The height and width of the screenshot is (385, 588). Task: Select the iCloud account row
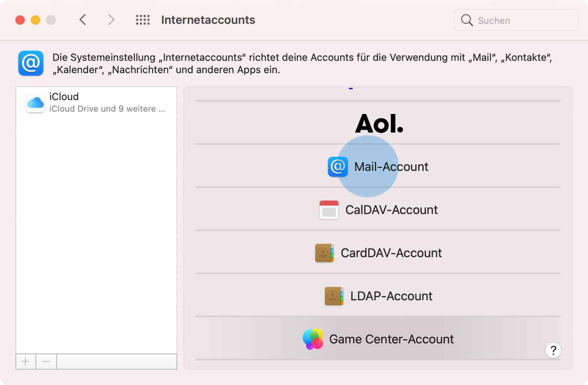[x=96, y=102]
